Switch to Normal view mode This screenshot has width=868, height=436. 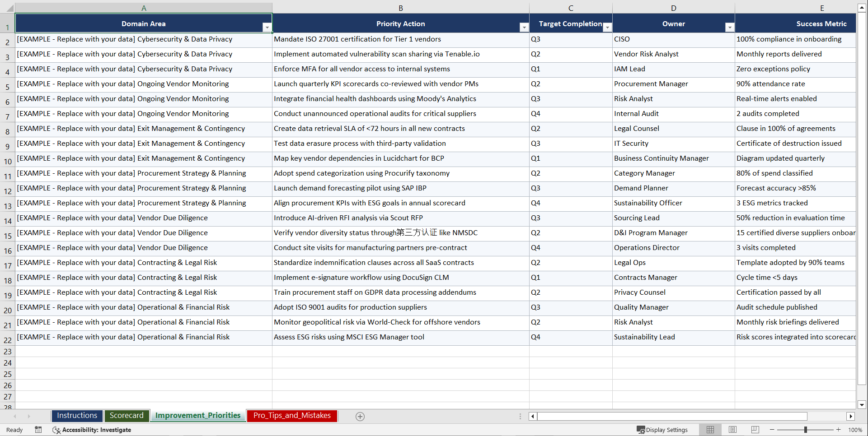(x=710, y=429)
